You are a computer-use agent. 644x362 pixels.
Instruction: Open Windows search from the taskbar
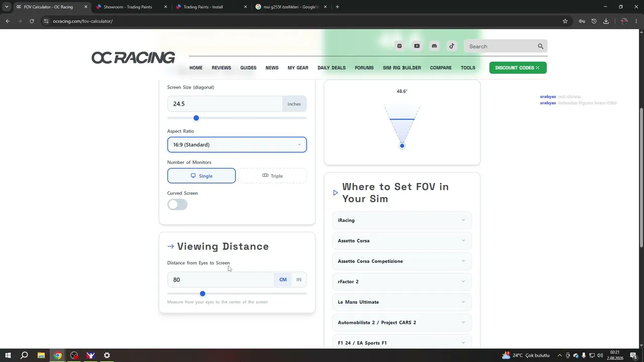coord(24,355)
